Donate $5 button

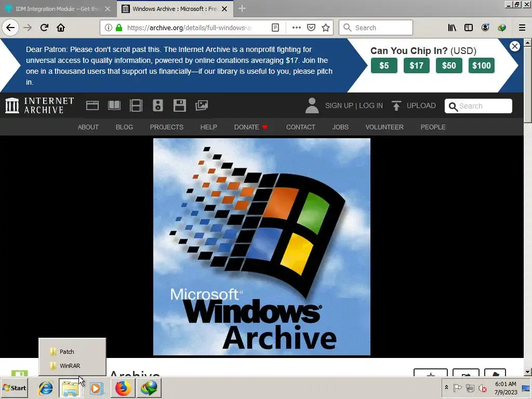pyautogui.click(x=384, y=65)
